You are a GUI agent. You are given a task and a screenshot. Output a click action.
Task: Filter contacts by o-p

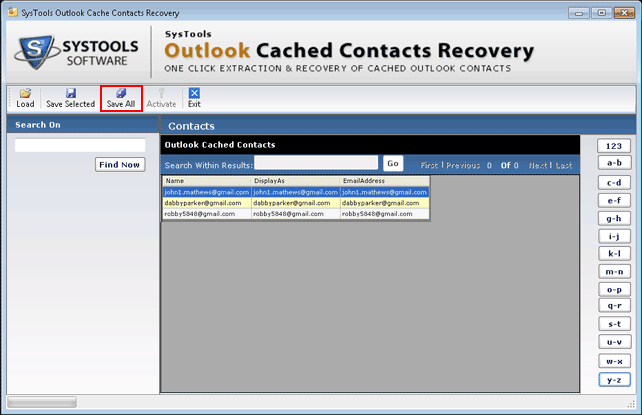[614, 290]
